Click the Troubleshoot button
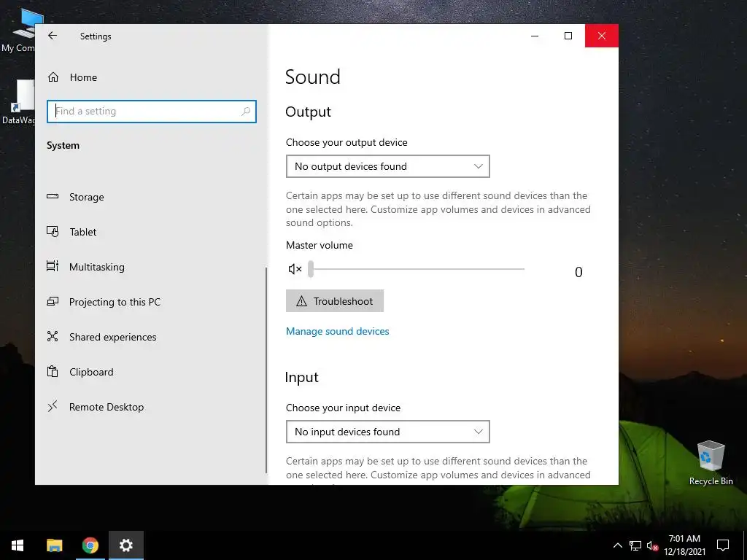This screenshot has width=747, height=560. click(334, 301)
